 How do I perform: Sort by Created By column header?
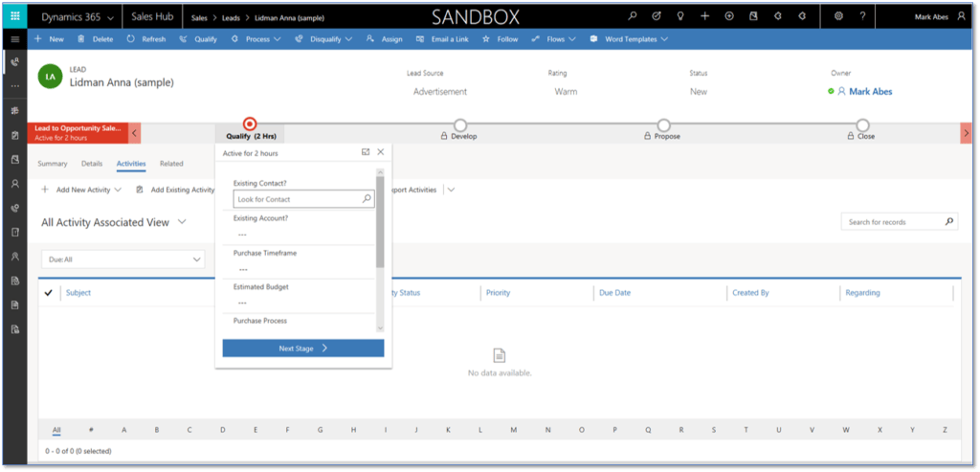750,293
